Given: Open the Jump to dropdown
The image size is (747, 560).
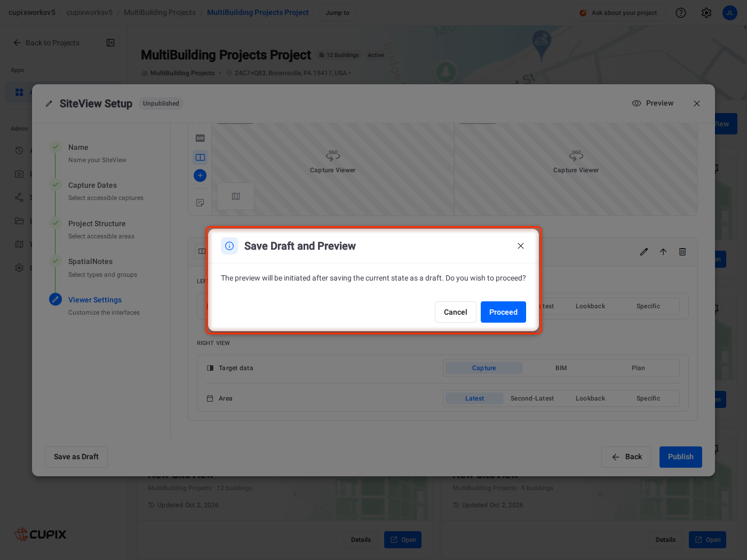Looking at the screenshot, I should pos(337,13).
